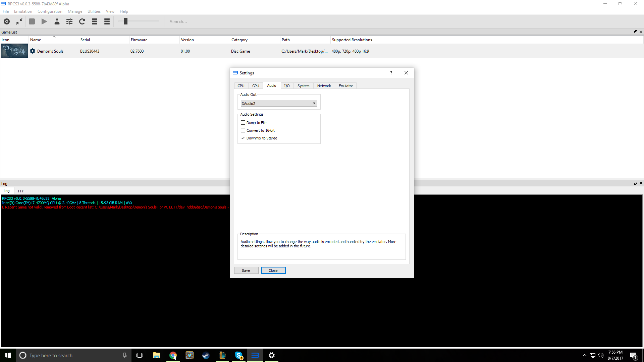This screenshot has height=362, width=644.
Task: Uncheck Downmix to Stereo
Action: tap(243, 138)
